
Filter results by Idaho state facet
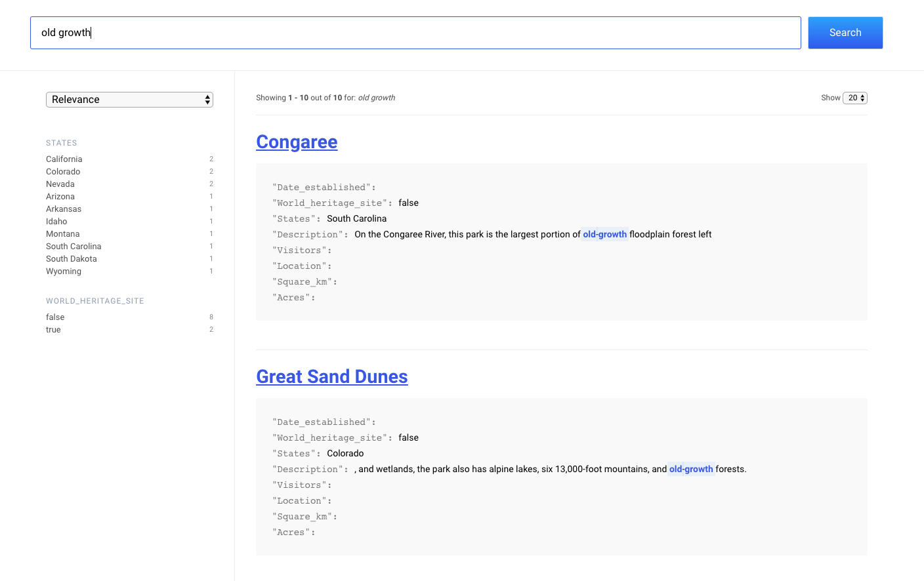tap(56, 221)
